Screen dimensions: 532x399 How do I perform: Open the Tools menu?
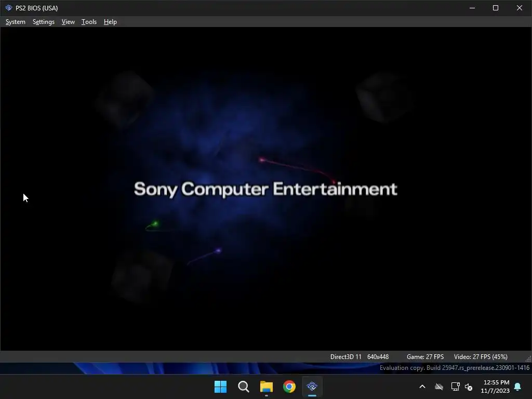pyautogui.click(x=89, y=22)
